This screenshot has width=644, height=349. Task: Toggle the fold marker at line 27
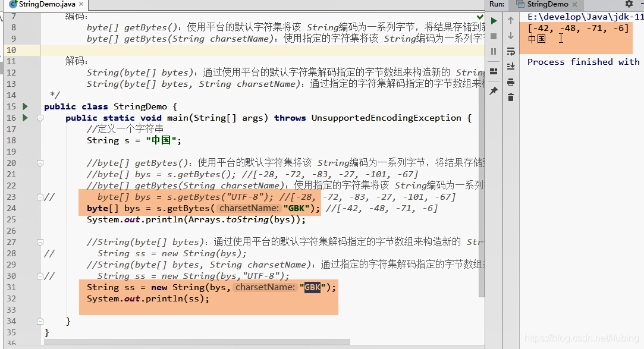(x=40, y=242)
